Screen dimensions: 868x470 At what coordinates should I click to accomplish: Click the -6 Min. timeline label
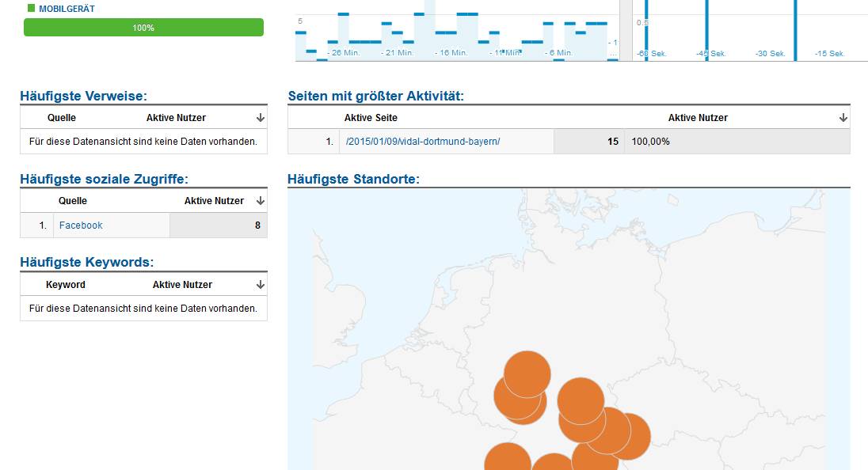558,53
